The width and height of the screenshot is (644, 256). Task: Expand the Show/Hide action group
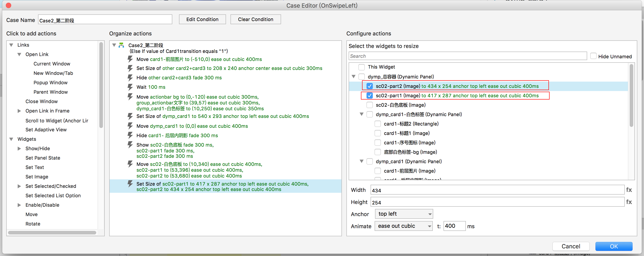19,149
